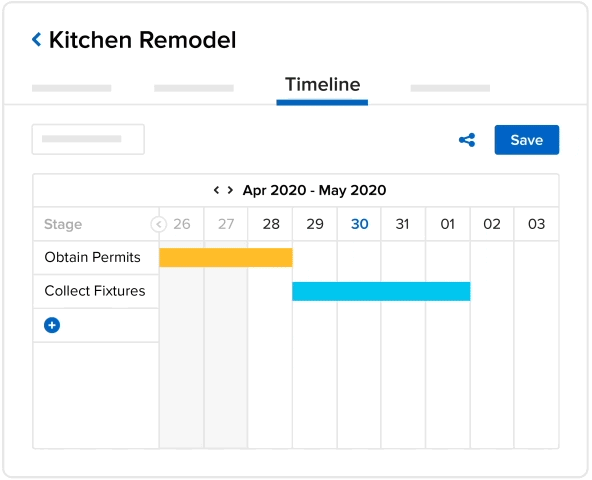Open the last placeholder tab right of Timeline
This screenshot has height=480, width=592.
coord(450,88)
